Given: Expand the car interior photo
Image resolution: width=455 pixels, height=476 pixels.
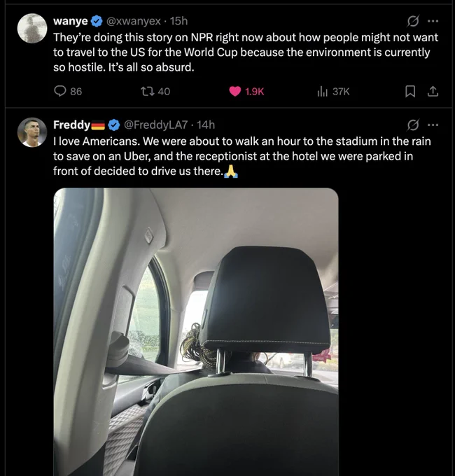Looking at the screenshot, I should point(196,332).
